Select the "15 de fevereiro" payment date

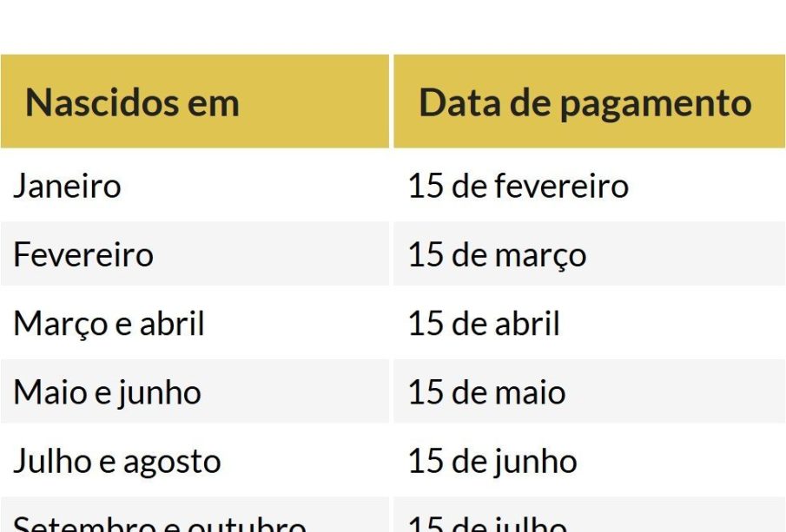click(x=518, y=186)
